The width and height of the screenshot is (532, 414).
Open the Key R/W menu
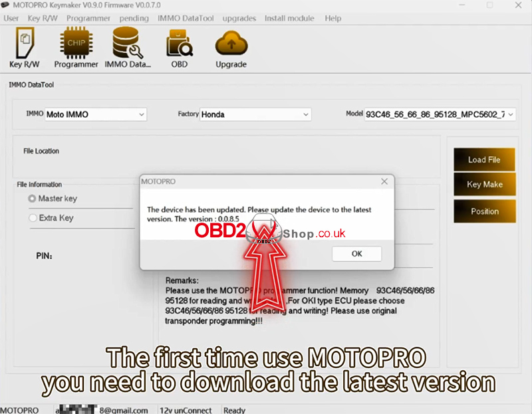tap(43, 19)
